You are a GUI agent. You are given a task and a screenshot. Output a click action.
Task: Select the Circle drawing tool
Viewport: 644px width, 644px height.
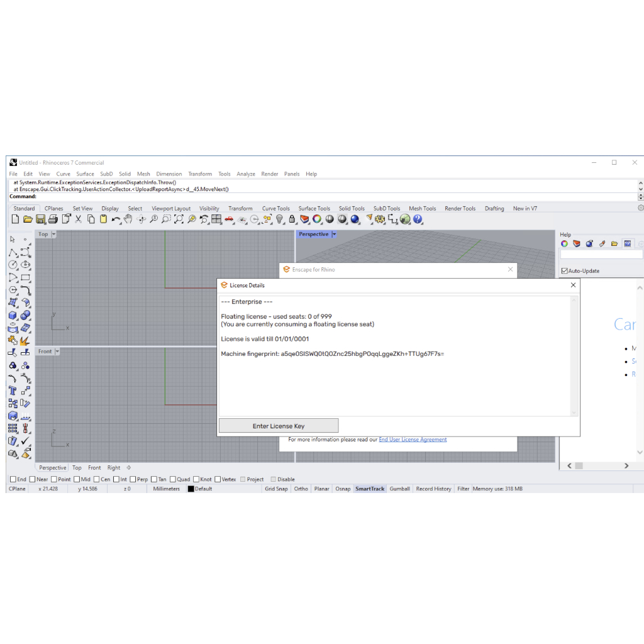[x=13, y=265]
